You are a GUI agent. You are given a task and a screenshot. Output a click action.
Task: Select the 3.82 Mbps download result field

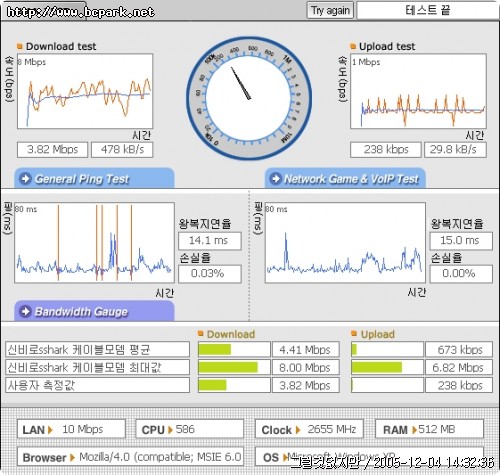52,150
